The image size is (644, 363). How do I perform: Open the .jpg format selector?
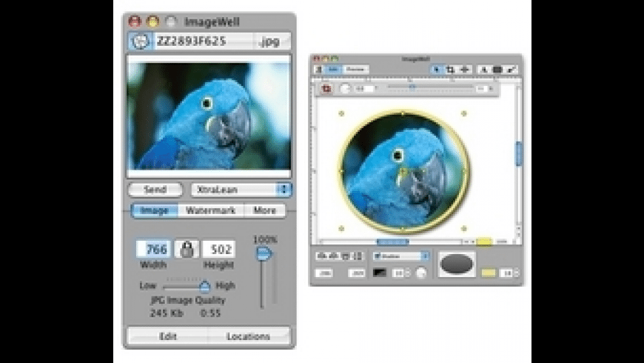pos(271,41)
